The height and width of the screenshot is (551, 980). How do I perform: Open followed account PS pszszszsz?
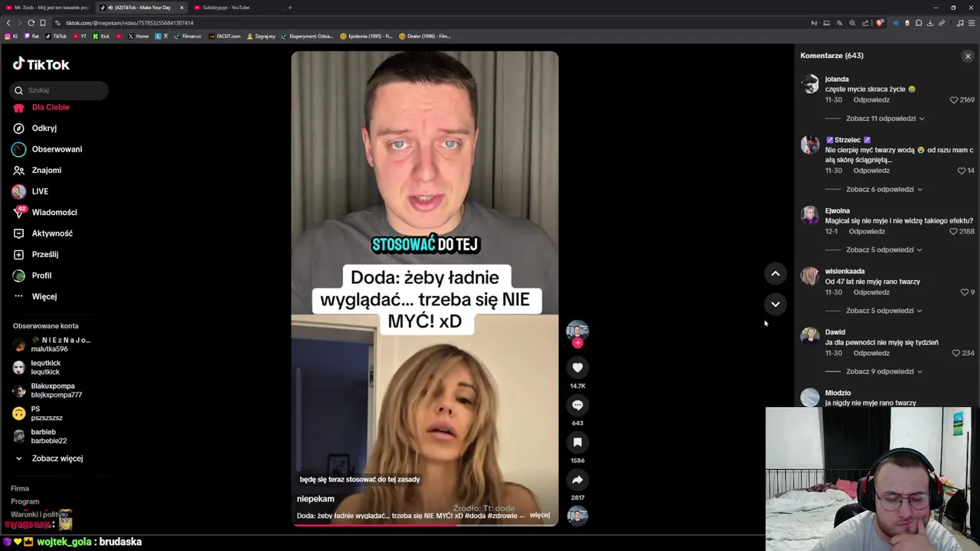38,413
